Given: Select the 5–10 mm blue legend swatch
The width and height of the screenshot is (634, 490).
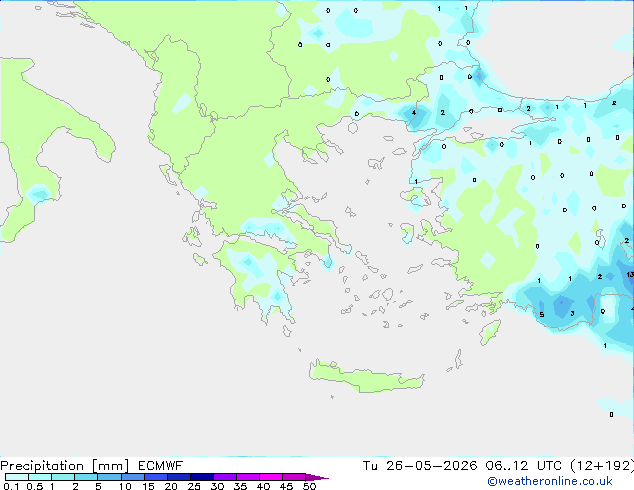Looking at the screenshot, I should 110,477.
